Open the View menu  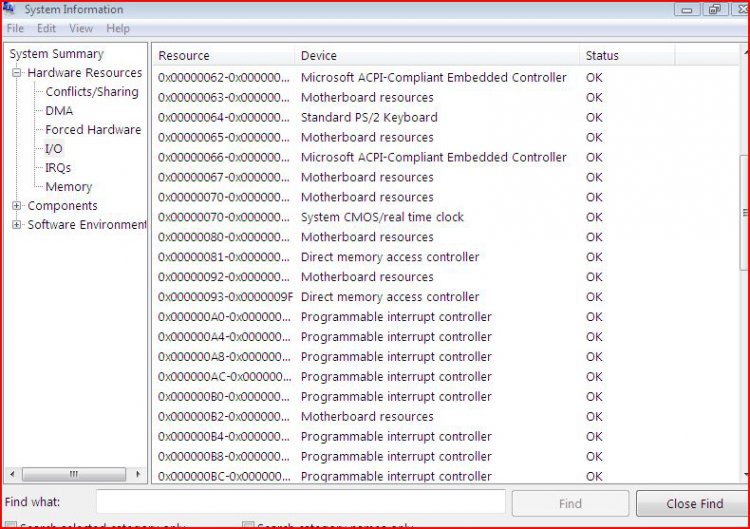pos(81,29)
